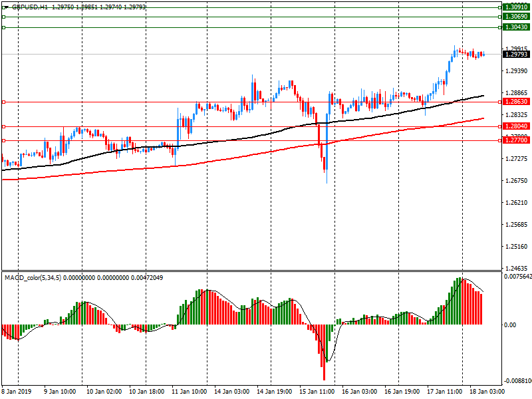Select the 1.28630 red price label
This screenshot has height=399, width=532.
[x=516, y=102]
